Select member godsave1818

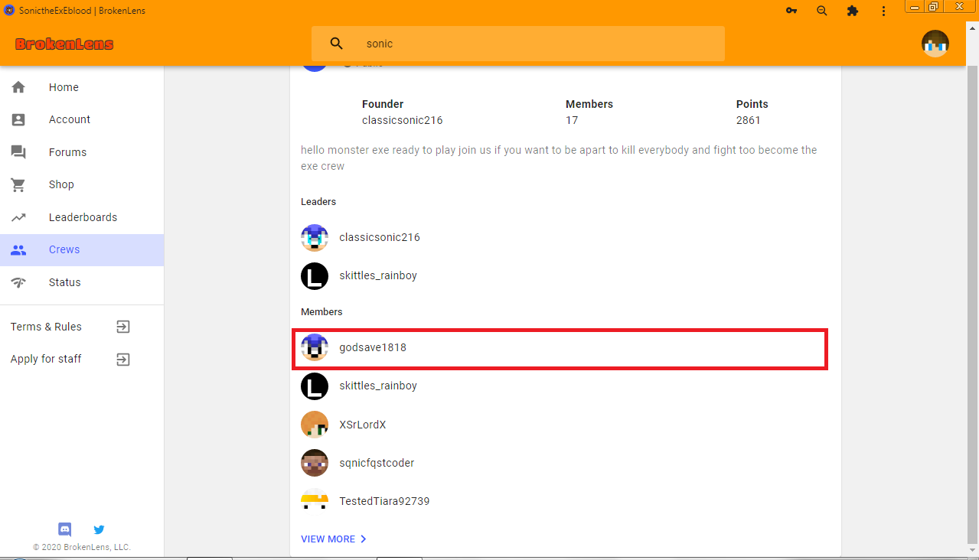tap(560, 348)
